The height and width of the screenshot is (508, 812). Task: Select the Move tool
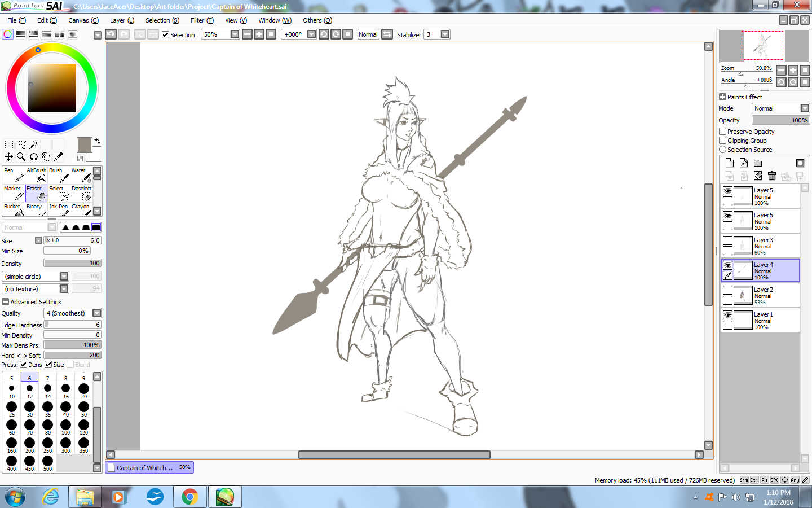click(x=9, y=157)
